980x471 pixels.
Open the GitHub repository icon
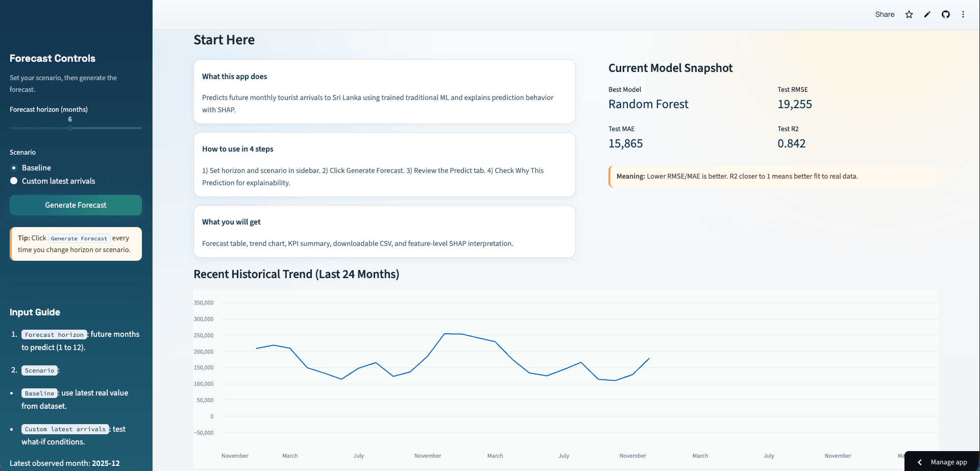(x=946, y=14)
